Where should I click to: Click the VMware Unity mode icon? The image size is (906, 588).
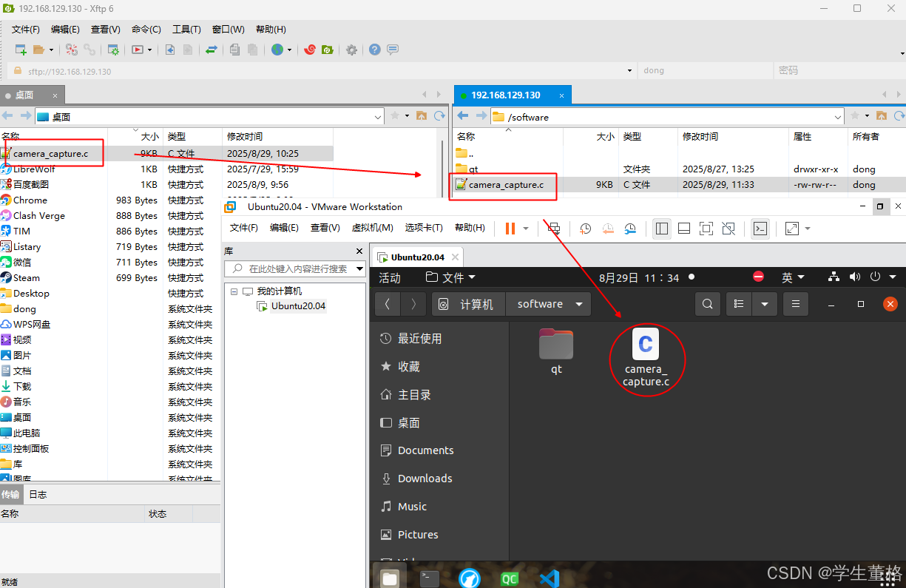[728, 229]
